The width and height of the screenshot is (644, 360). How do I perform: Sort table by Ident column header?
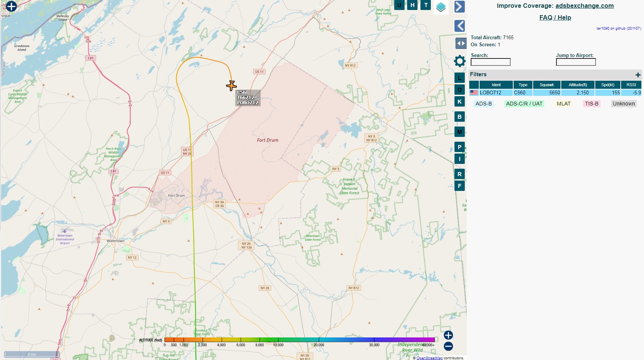pyautogui.click(x=496, y=85)
